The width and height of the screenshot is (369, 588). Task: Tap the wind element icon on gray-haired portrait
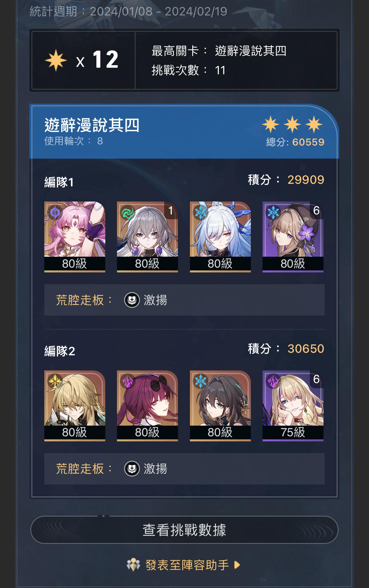(x=128, y=212)
